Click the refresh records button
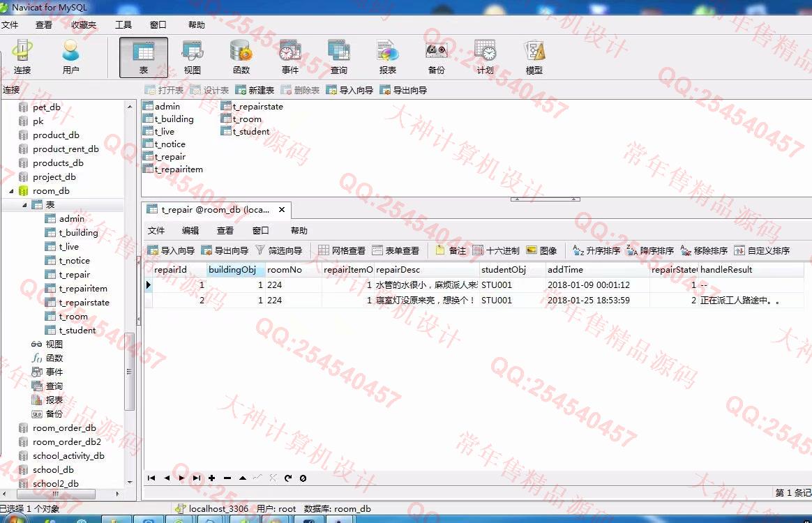812x523 pixels. [x=288, y=478]
